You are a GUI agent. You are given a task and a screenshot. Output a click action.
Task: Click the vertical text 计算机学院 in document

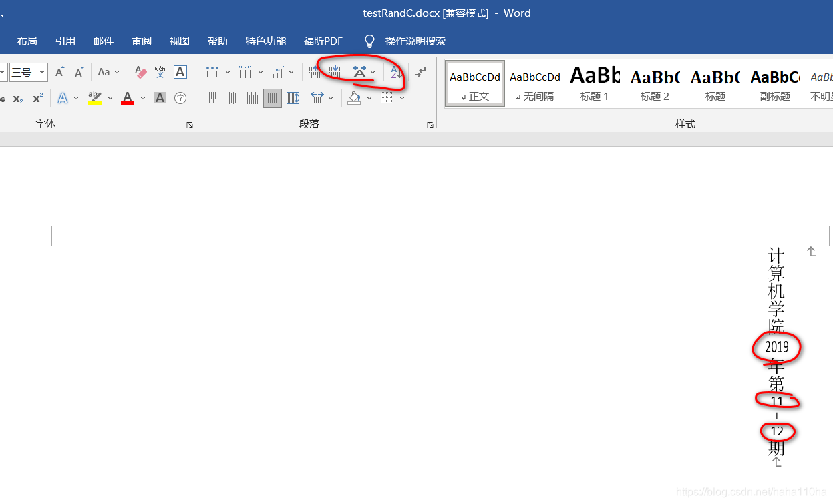[776, 291]
